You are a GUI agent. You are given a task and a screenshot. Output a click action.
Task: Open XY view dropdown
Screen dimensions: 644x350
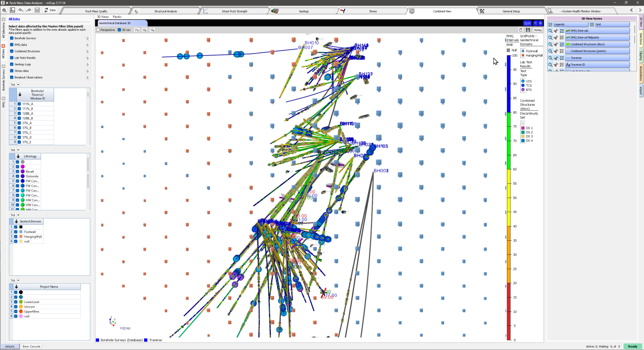click(137, 30)
